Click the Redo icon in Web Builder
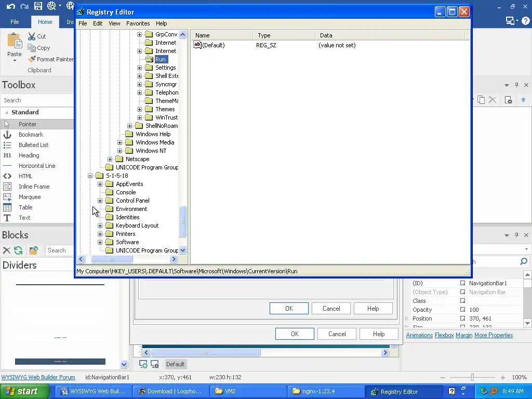This screenshot has width=532, height=399. tap(24, 6)
